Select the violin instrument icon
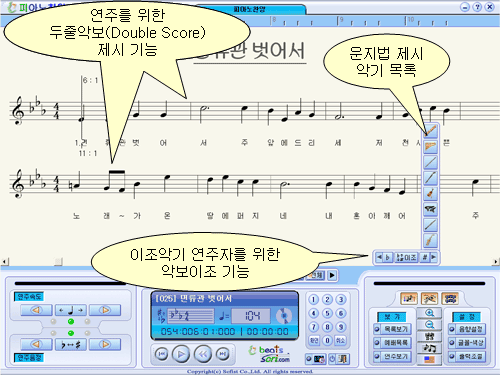The width and height of the screenshot is (500, 375). 430,193
